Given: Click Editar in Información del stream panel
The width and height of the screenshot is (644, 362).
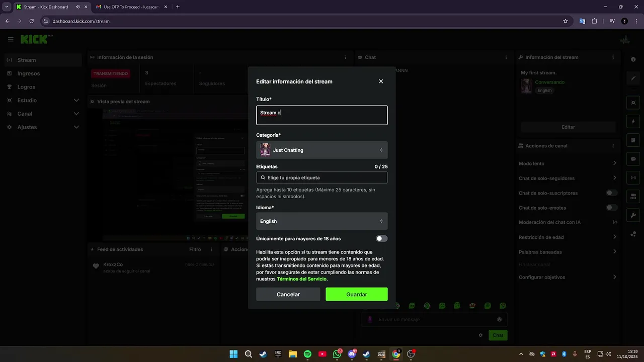Looking at the screenshot, I should click(x=568, y=127).
